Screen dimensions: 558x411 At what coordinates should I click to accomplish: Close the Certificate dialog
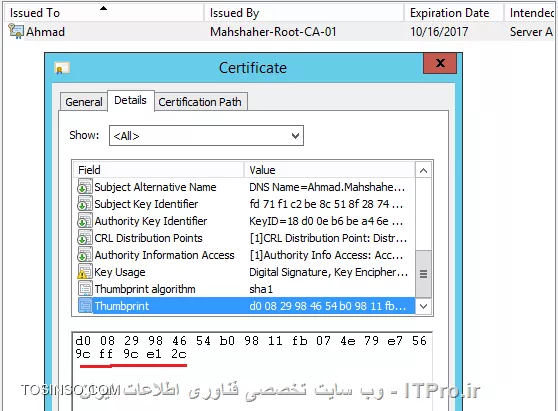pyautogui.click(x=440, y=63)
